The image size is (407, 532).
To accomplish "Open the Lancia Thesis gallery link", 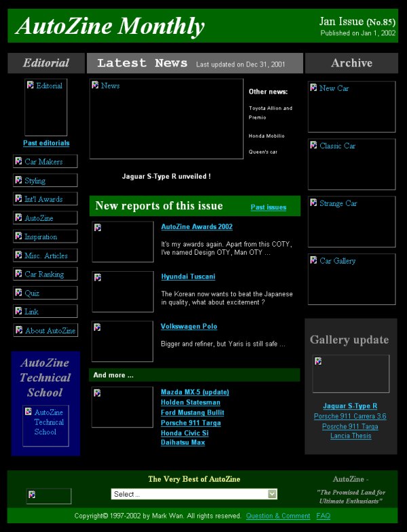I will coord(351,436).
